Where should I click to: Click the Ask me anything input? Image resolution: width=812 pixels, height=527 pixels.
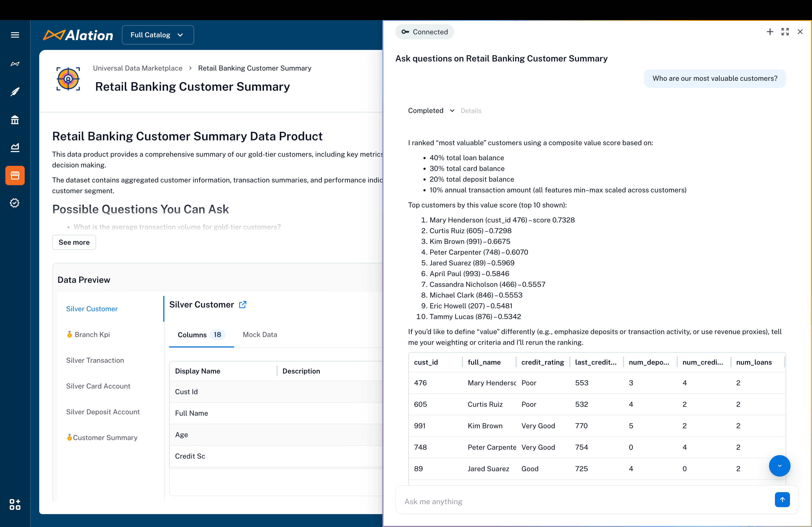(x=587, y=502)
